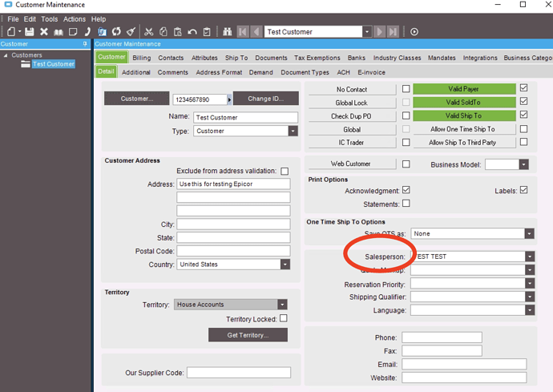Click the Get Territory... button
The image size is (553, 392).
pos(248,335)
